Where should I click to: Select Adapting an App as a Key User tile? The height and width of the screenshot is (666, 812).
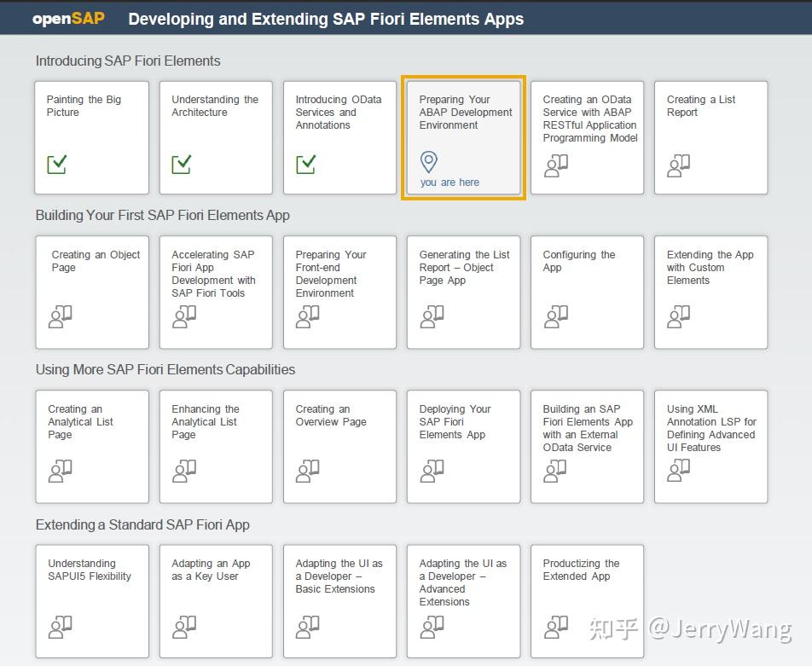pyautogui.click(x=216, y=601)
